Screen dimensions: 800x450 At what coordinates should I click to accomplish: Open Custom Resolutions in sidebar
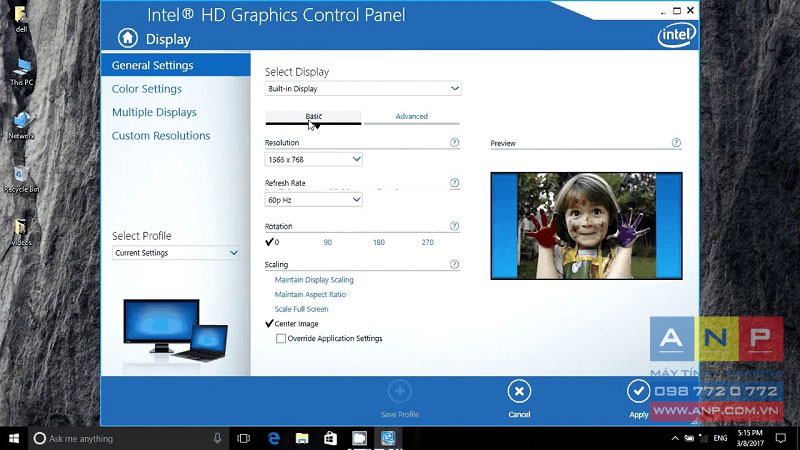pos(161,136)
